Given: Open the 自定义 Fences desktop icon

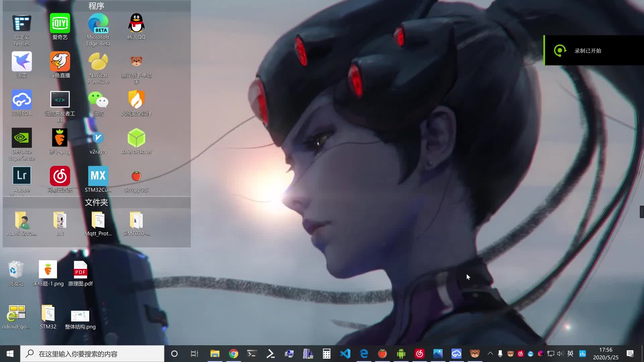Looking at the screenshot, I should coord(22,30).
